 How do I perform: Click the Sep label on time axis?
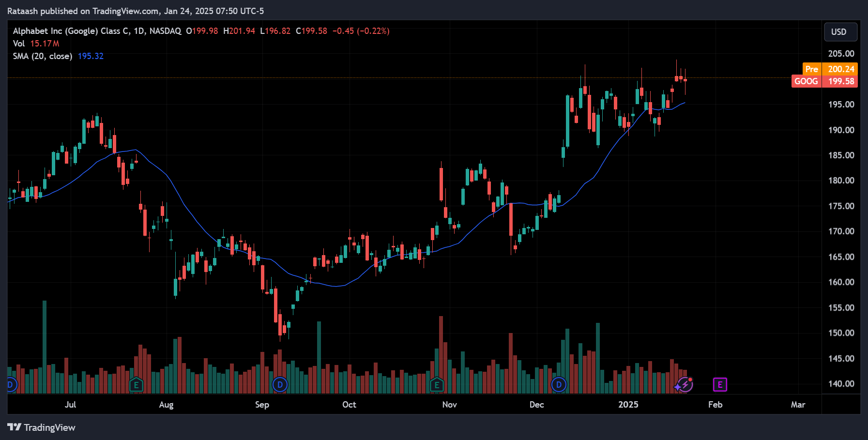pyautogui.click(x=262, y=405)
